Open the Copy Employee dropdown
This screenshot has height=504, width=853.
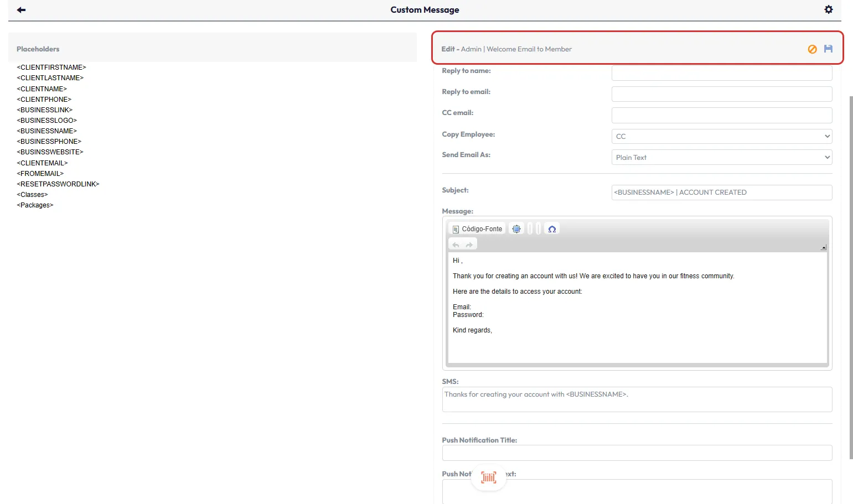pos(721,136)
